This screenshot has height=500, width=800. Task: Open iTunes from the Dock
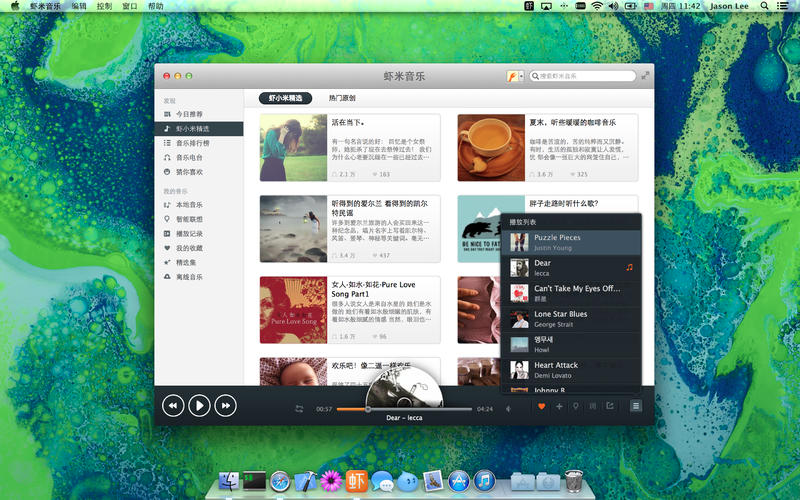pyautogui.click(x=485, y=481)
